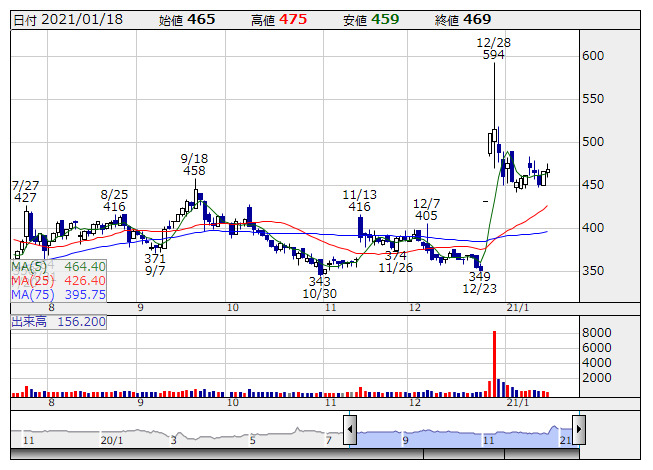
Task: Select the MA(5) legend entry
Action: coord(58,267)
